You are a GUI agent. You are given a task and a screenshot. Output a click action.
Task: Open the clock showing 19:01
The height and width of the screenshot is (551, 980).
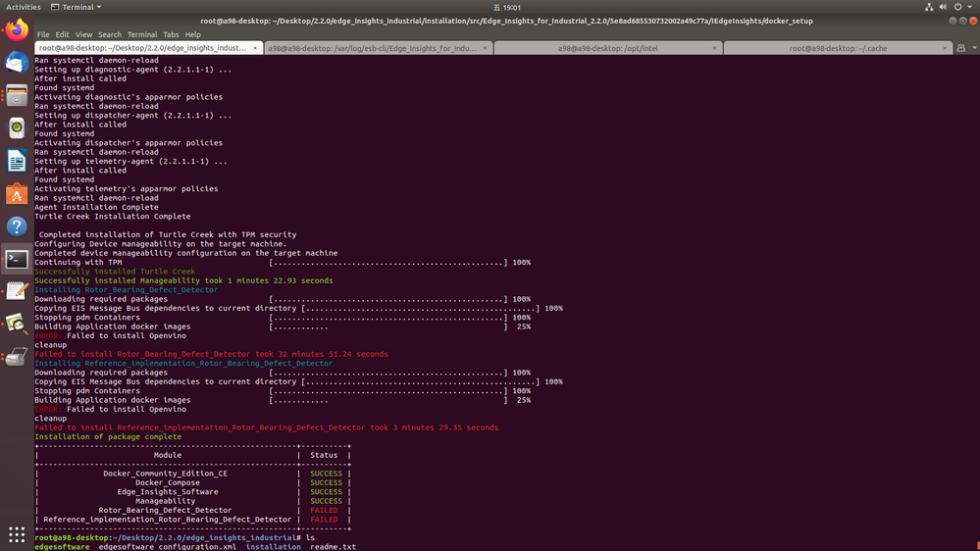(x=507, y=7)
